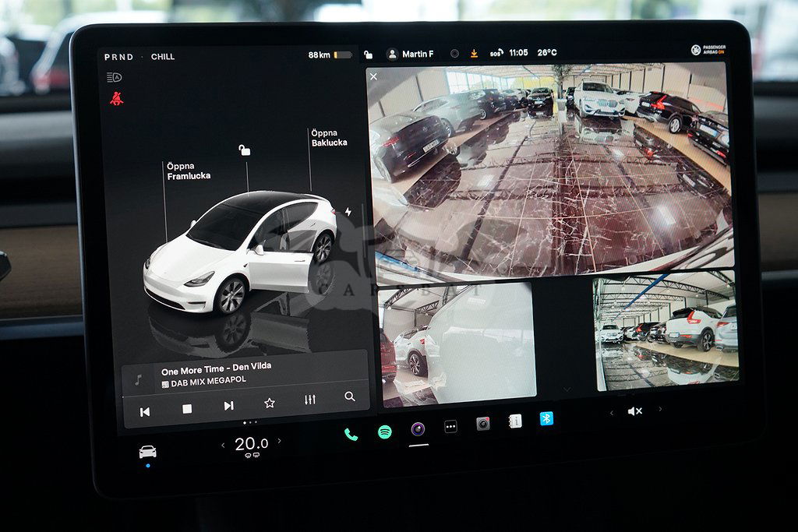The image size is (798, 532).
Task: Unmute the volume speaker icon
Action: tap(635, 411)
